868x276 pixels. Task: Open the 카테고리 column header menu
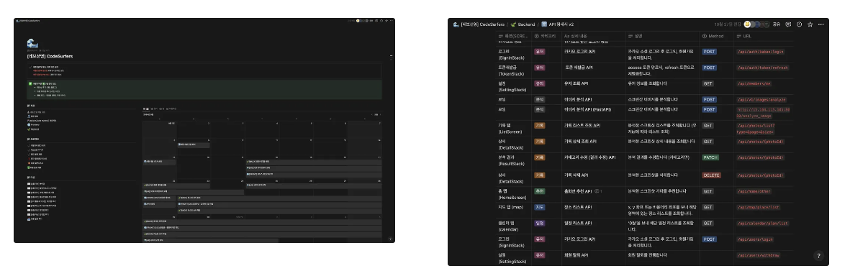pos(545,35)
